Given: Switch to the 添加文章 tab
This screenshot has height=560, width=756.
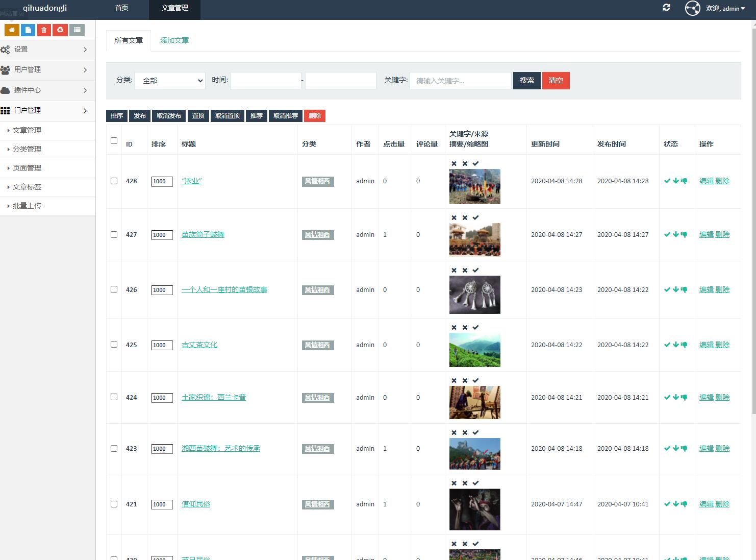Looking at the screenshot, I should 174,40.
